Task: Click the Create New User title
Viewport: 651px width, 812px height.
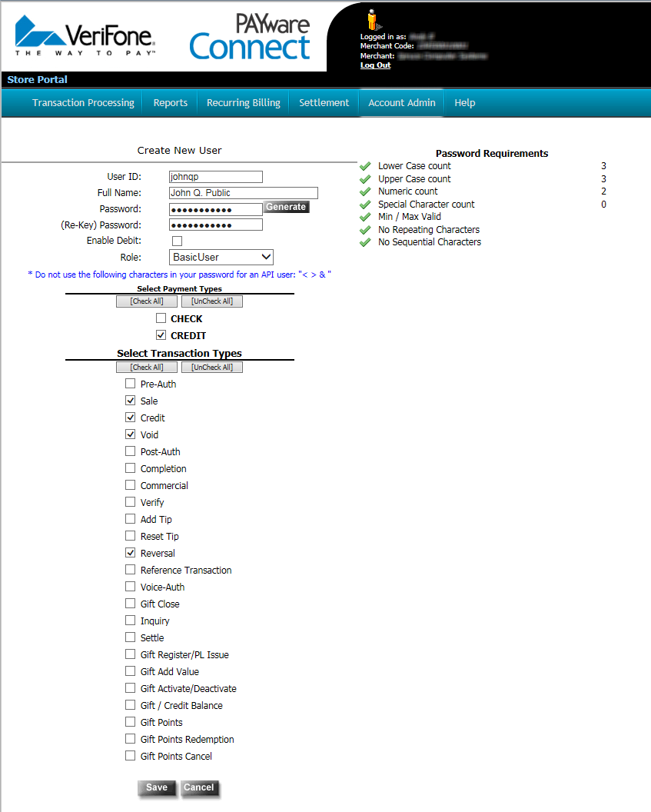Action: point(179,151)
